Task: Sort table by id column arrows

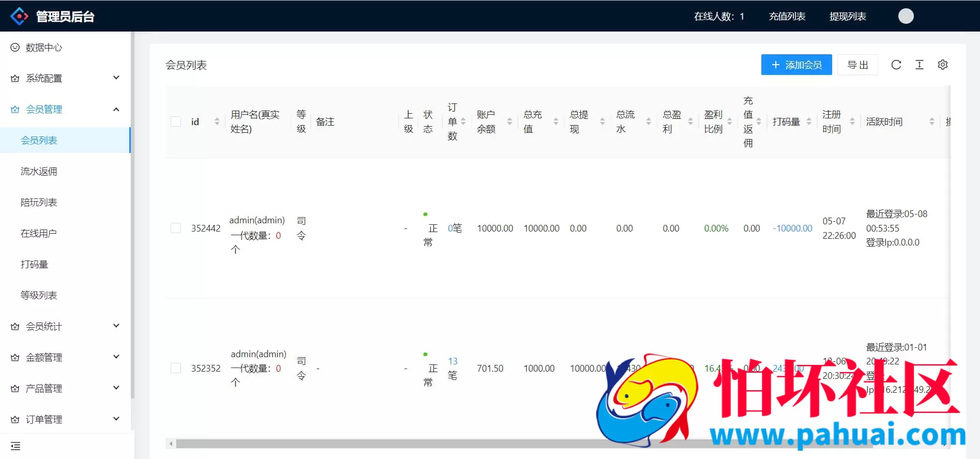Action: [x=217, y=121]
